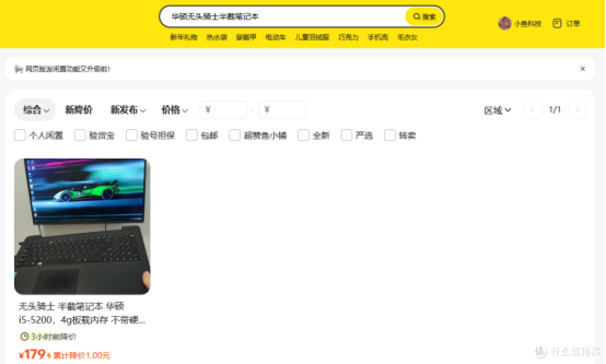Click the yellow 搜索 search button
The image size is (606, 364).
click(x=424, y=17)
